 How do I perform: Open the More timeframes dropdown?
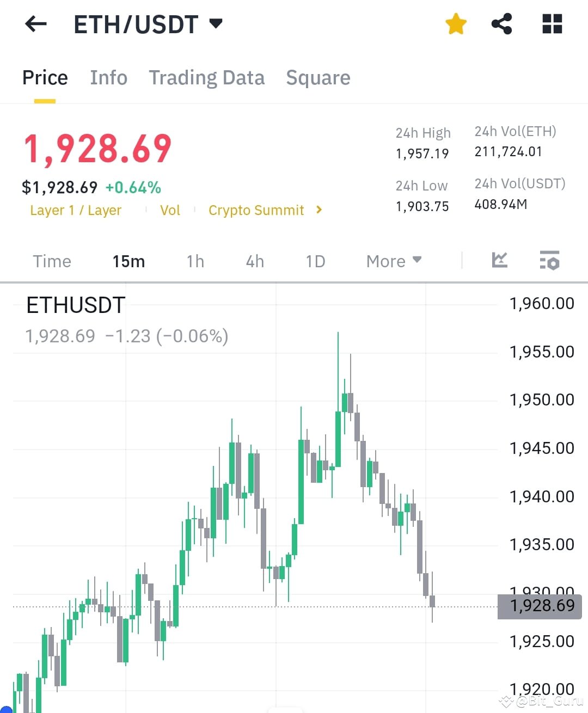393,261
